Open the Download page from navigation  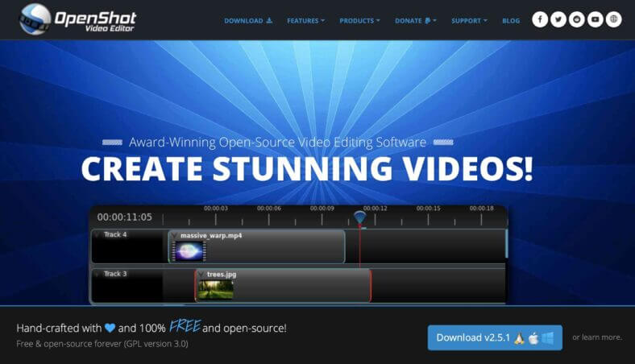click(x=248, y=21)
